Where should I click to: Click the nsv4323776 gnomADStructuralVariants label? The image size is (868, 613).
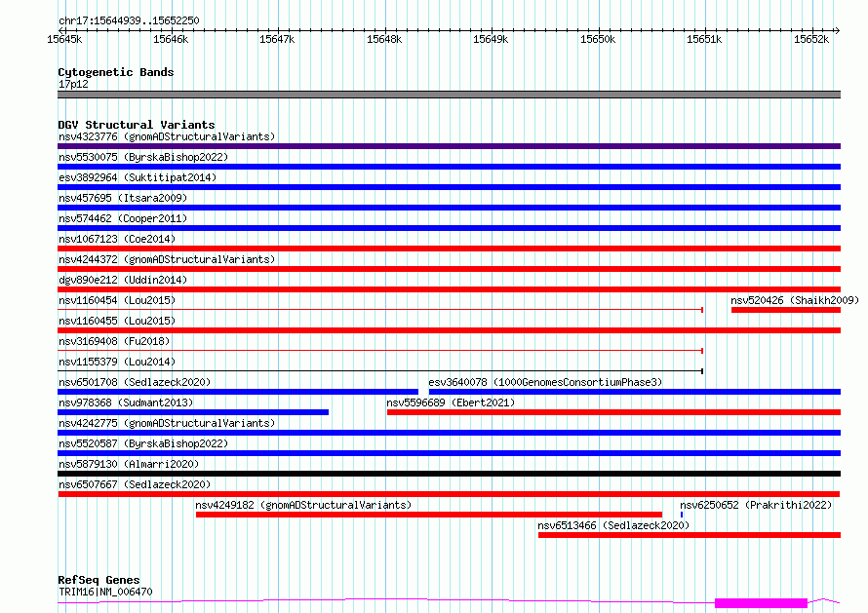point(167,136)
